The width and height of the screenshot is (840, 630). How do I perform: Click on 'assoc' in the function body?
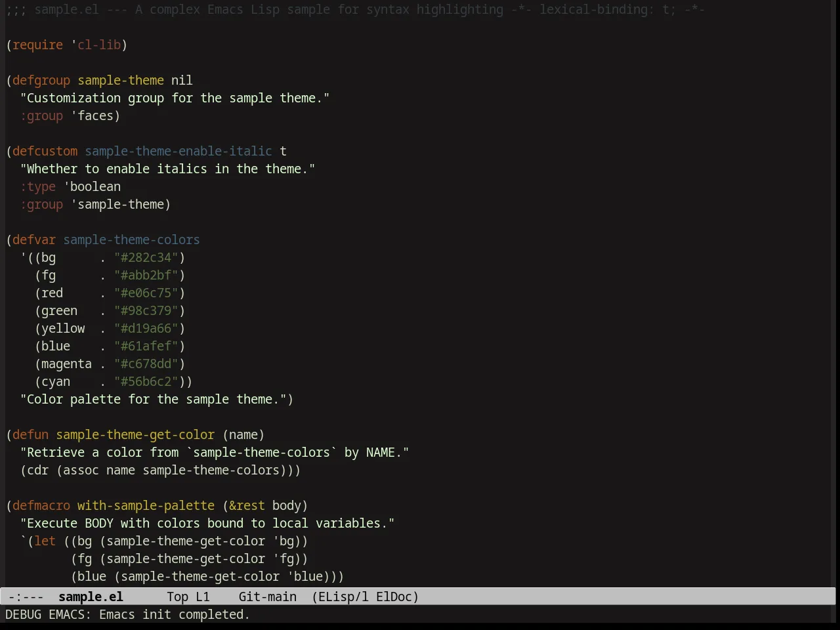pyautogui.click(x=81, y=470)
